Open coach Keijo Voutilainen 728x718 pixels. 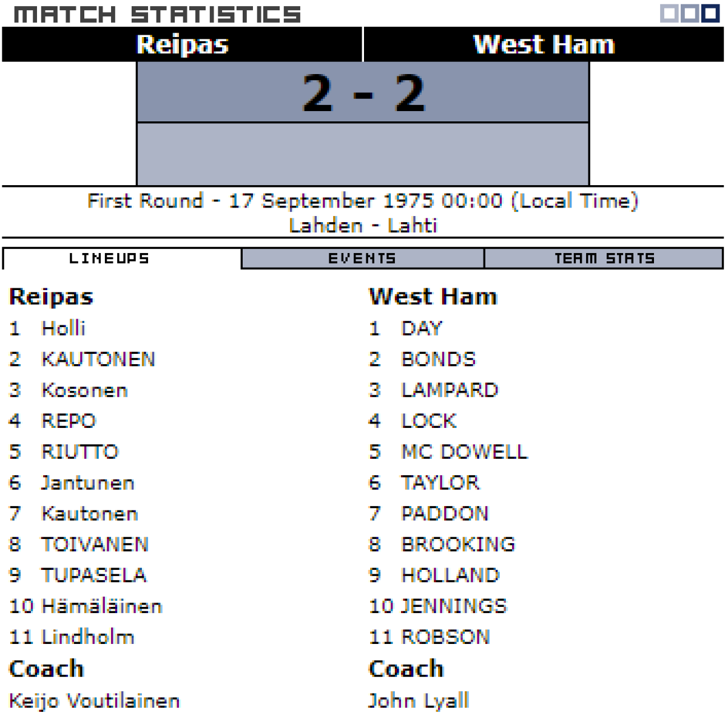95,701
